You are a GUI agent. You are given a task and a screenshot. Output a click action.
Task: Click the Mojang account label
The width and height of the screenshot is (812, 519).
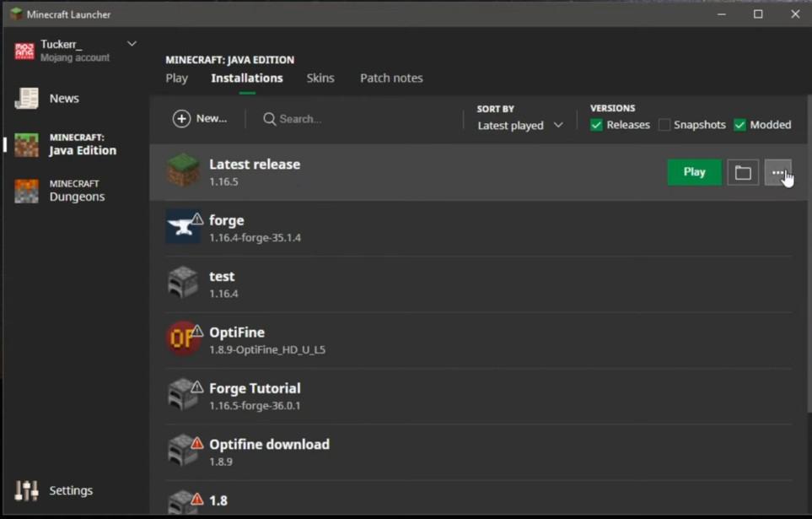(75, 57)
